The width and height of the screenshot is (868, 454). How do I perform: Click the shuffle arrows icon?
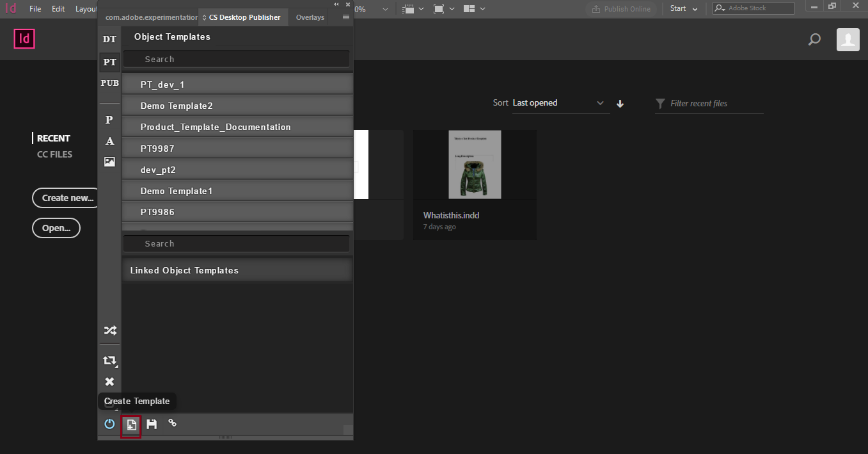tap(110, 331)
